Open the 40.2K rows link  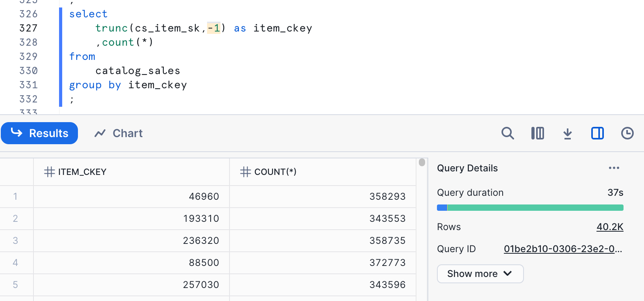[x=609, y=227]
